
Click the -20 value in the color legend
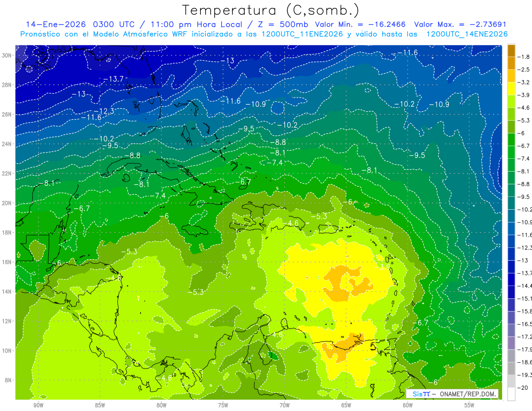coord(523,388)
